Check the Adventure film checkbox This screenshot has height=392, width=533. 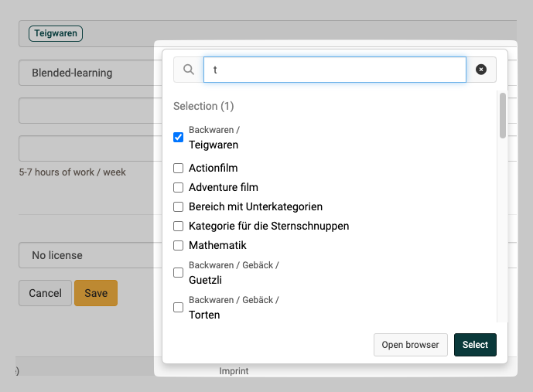(x=178, y=188)
